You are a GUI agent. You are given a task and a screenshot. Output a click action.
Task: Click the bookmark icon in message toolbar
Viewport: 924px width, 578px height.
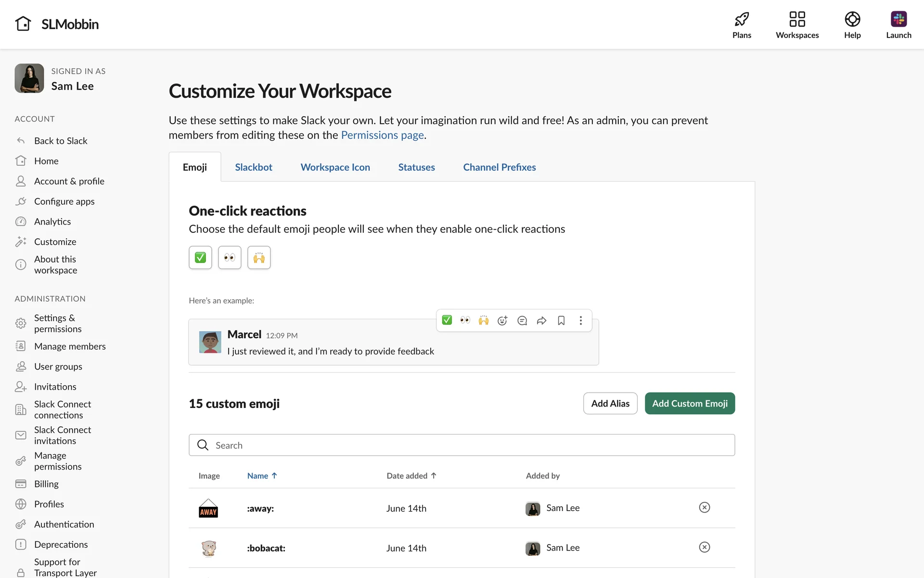tap(561, 321)
